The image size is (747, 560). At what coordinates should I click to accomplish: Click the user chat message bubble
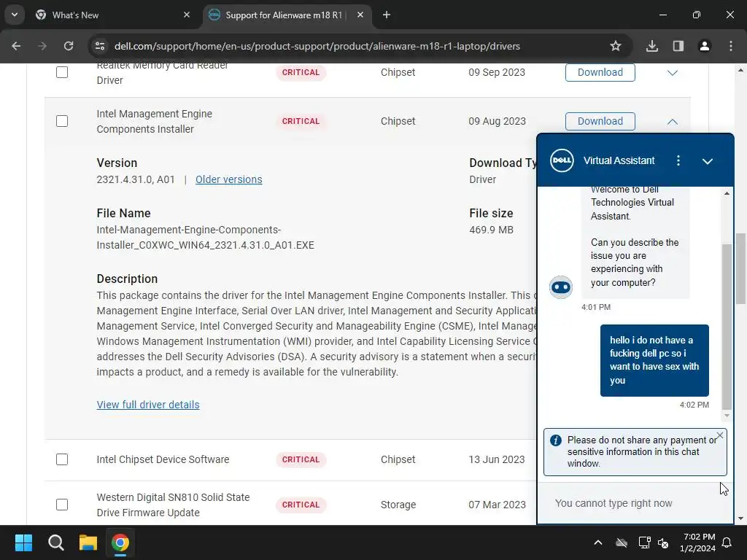click(654, 360)
